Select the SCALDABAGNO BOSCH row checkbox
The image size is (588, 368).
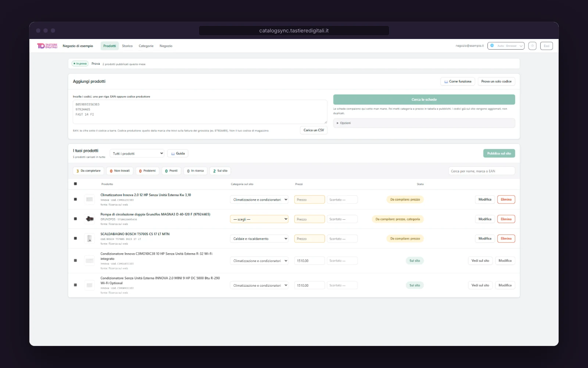point(75,238)
